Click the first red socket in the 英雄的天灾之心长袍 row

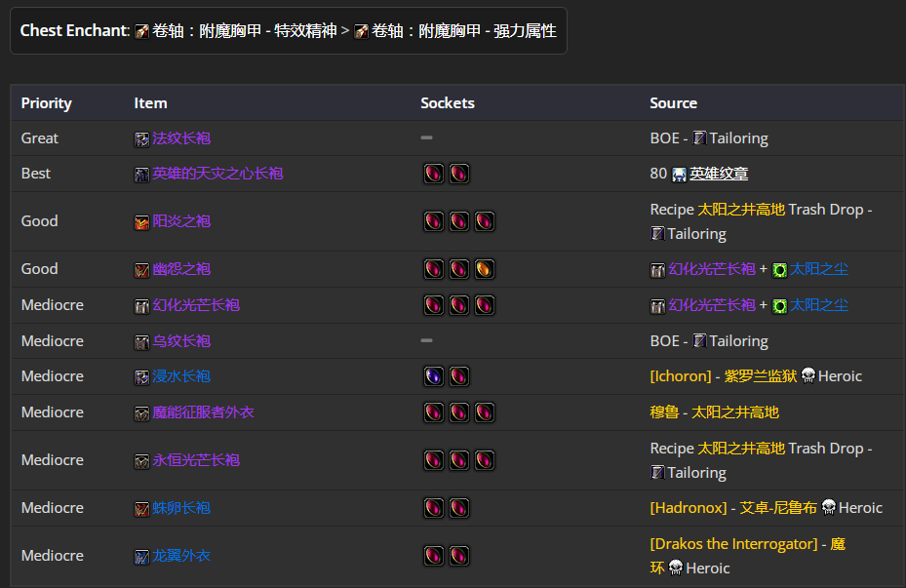433,174
